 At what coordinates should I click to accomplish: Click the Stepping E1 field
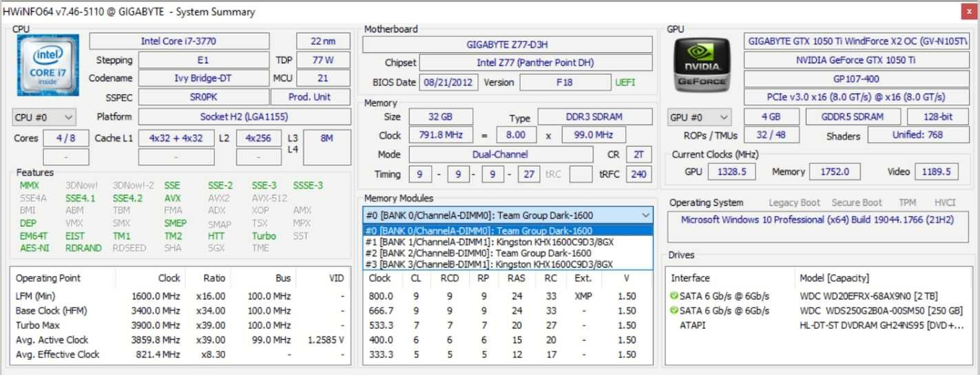202,61
